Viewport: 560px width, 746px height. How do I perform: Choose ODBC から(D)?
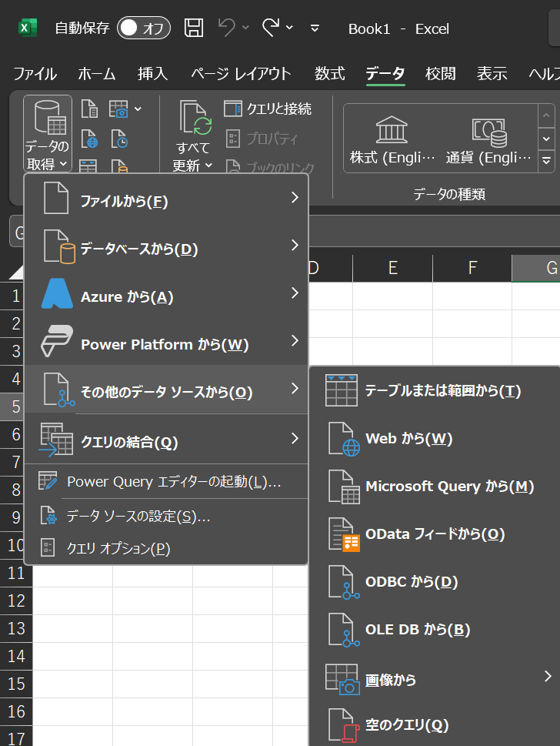point(435,581)
